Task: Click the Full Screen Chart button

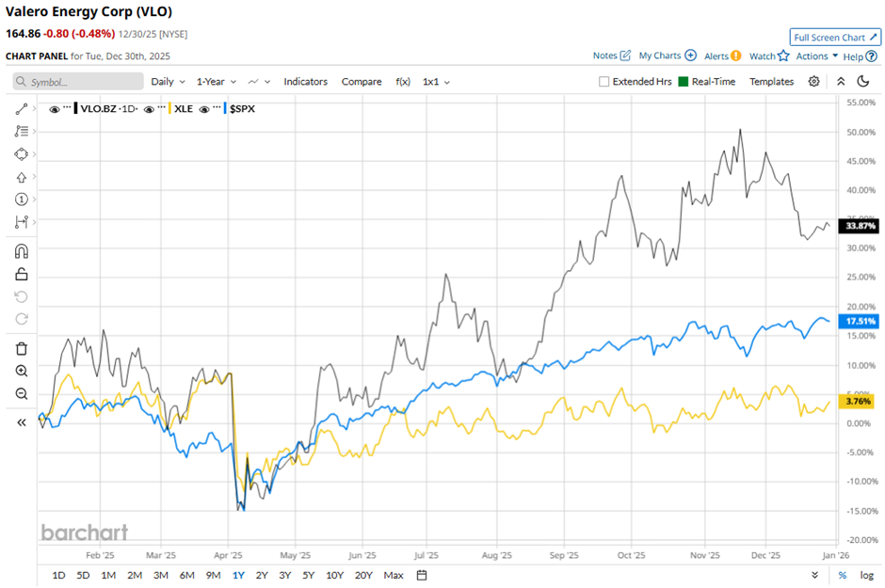Action: [835, 38]
